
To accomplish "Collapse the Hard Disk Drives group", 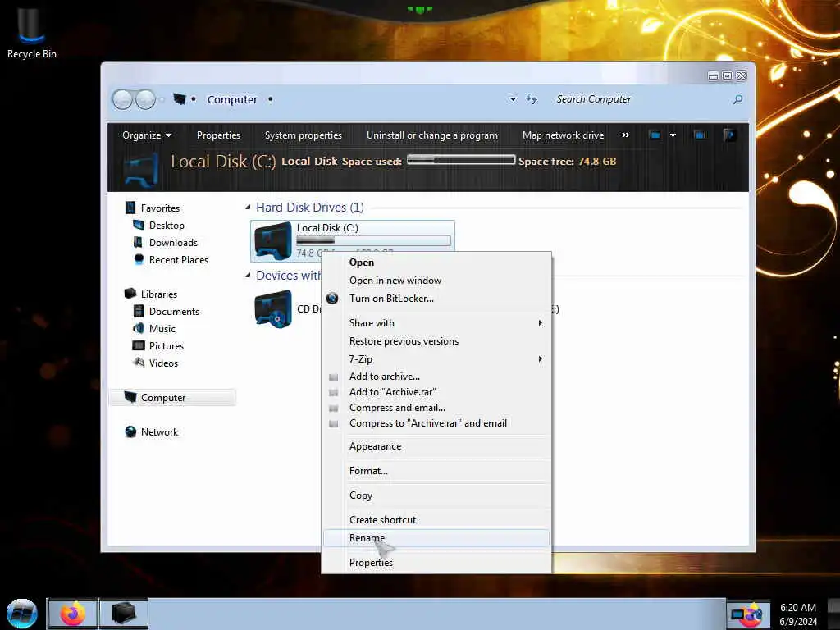I will coord(248,208).
